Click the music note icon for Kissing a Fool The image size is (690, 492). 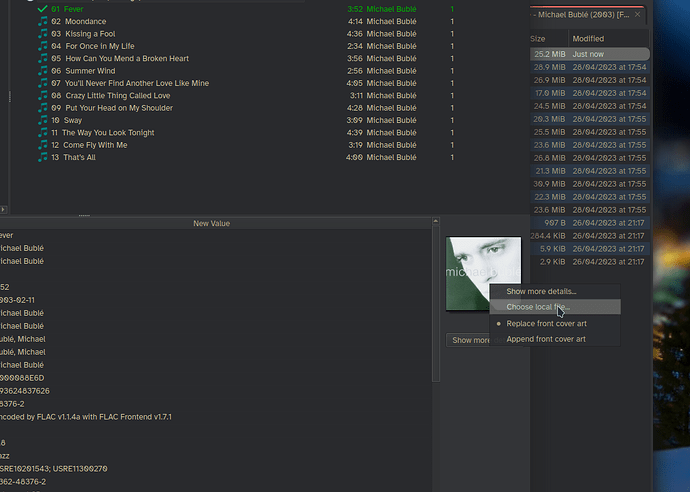42,33
